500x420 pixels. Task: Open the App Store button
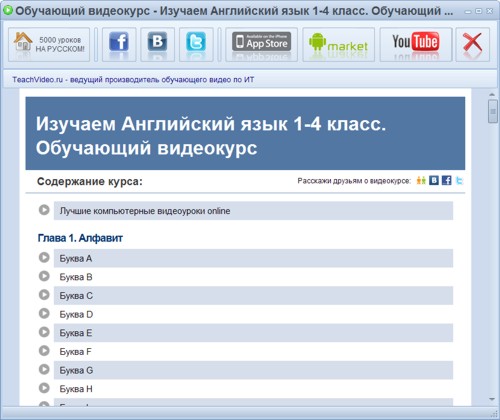tap(261, 45)
